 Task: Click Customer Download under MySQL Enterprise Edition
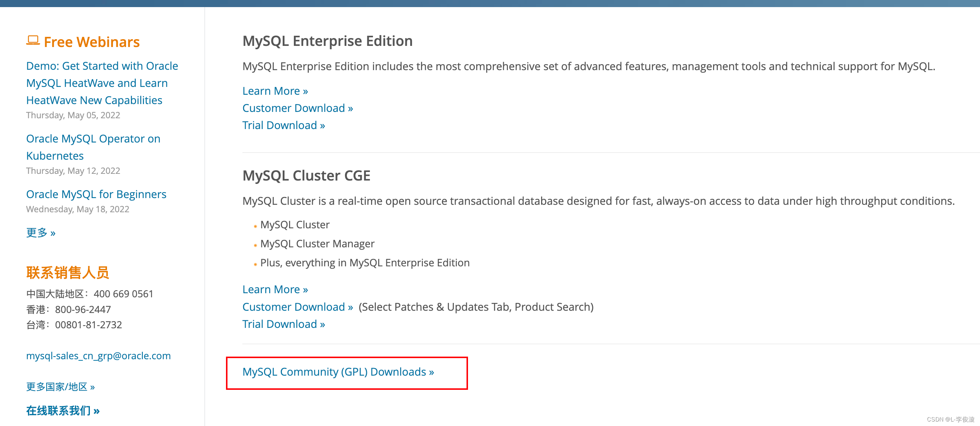pos(298,108)
